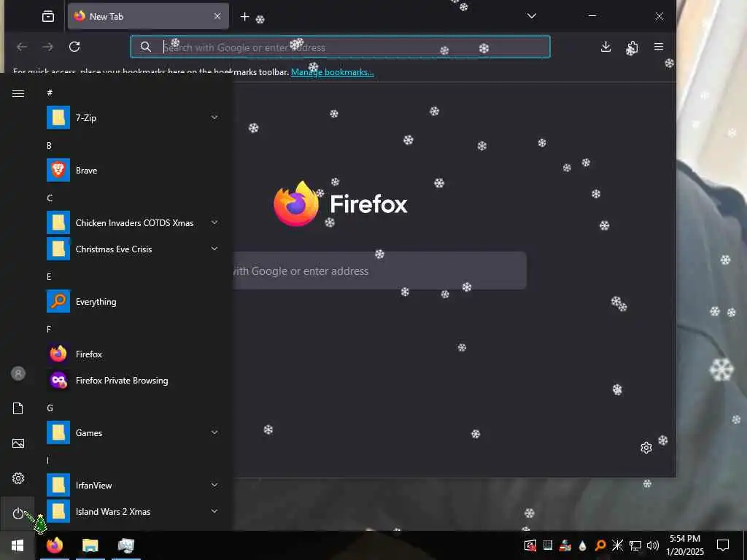Open Pictures from the Start sidebar

click(18, 443)
